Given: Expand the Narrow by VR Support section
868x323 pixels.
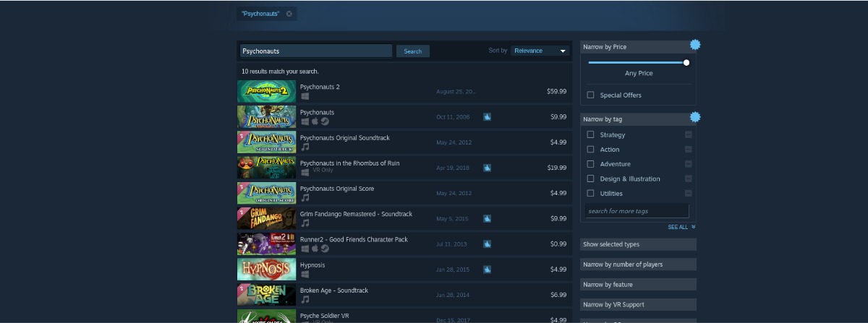Looking at the screenshot, I should click(x=638, y=304).
